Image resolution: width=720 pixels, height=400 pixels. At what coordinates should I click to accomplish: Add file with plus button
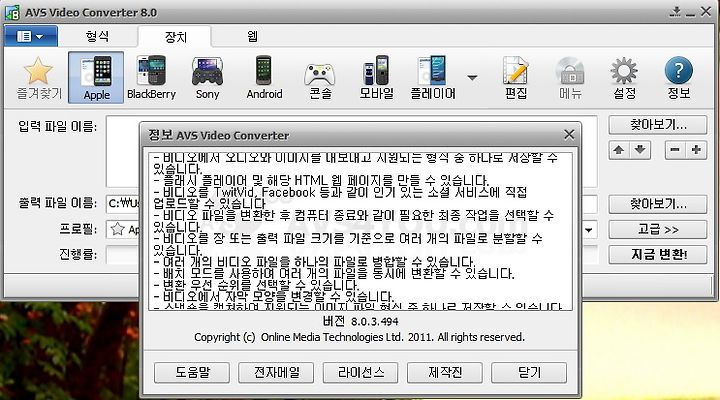click(696, 150)
